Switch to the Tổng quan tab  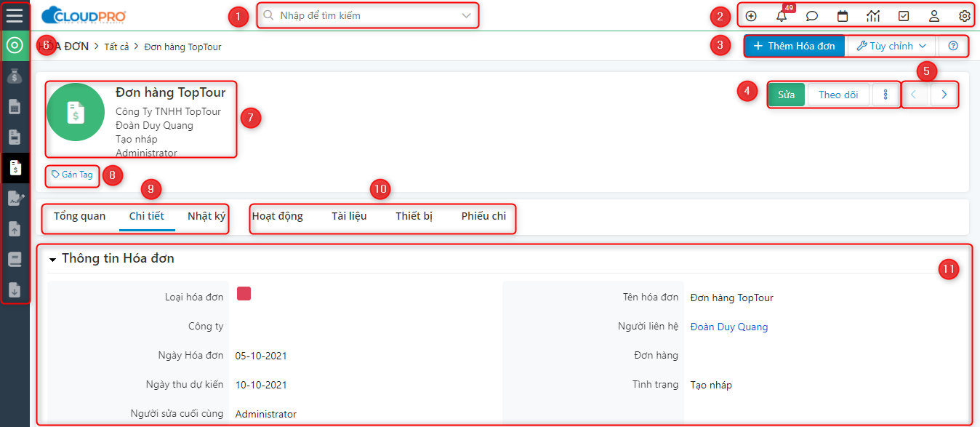[x=79, y=216]
